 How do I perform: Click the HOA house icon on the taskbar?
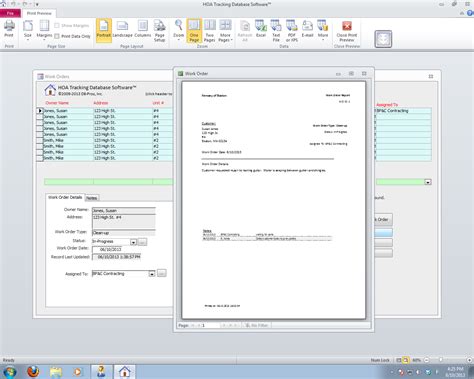(x=125, y=372)
